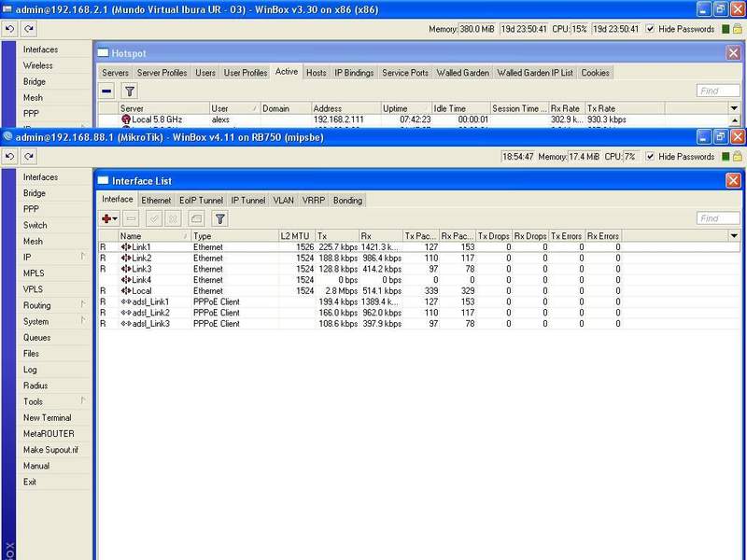Expand the Routing submenu

[83, 304]
